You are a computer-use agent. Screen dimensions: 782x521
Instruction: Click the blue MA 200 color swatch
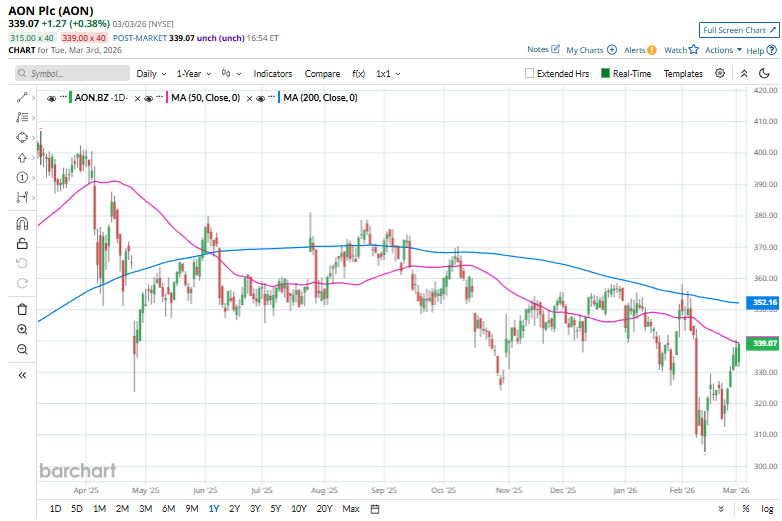click(279, 97)
